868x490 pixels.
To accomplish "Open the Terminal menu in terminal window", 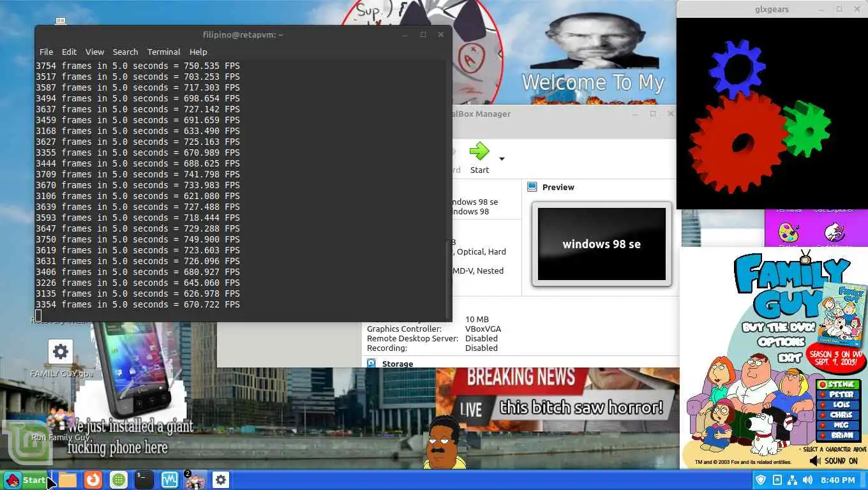I will click(163, 52).
